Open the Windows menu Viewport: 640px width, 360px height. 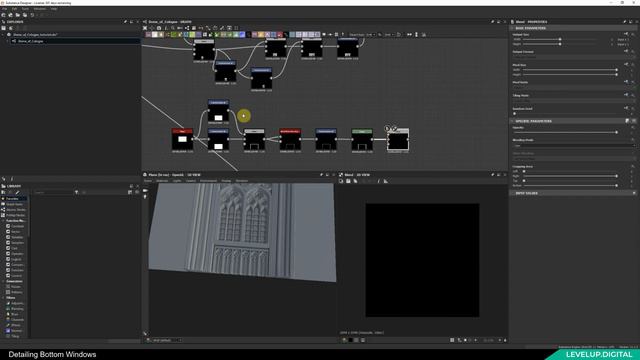coord(40,9)
